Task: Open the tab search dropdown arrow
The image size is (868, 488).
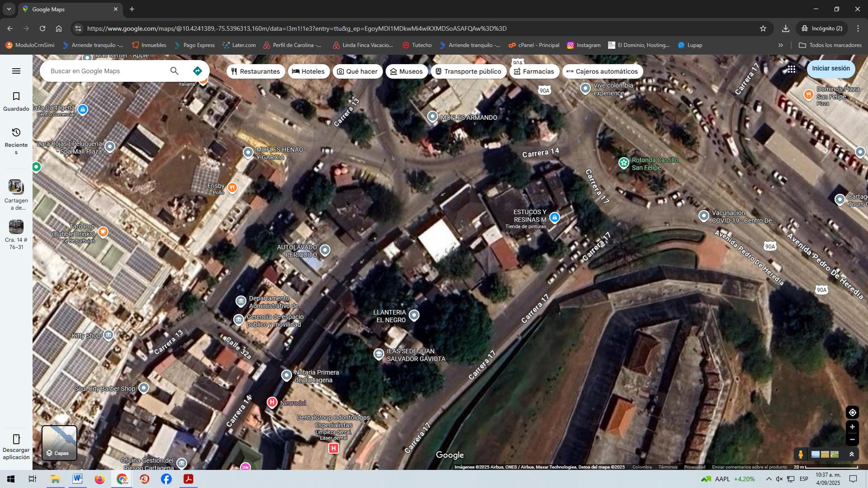Action: coord(9,9)
